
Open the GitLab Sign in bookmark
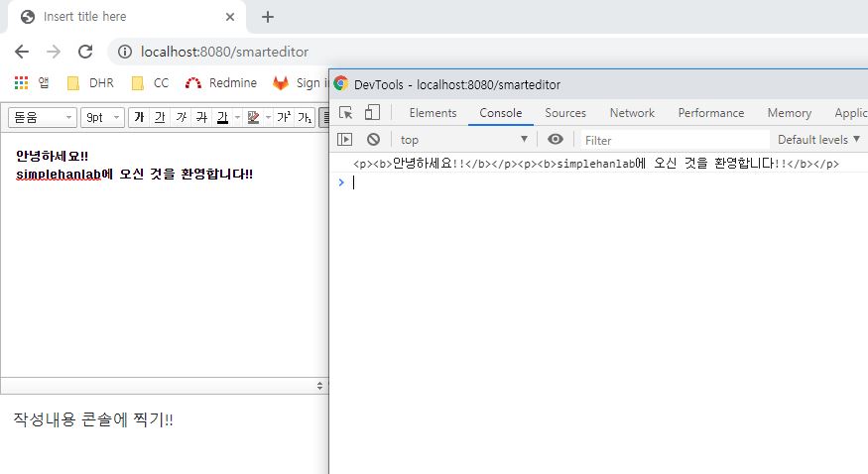click(301, 83)
